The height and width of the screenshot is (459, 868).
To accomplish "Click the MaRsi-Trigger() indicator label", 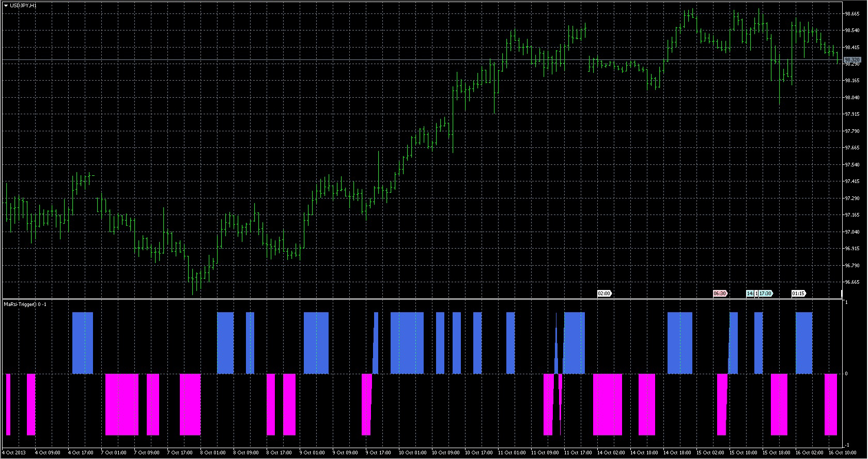I will click(x=25, y=304).
